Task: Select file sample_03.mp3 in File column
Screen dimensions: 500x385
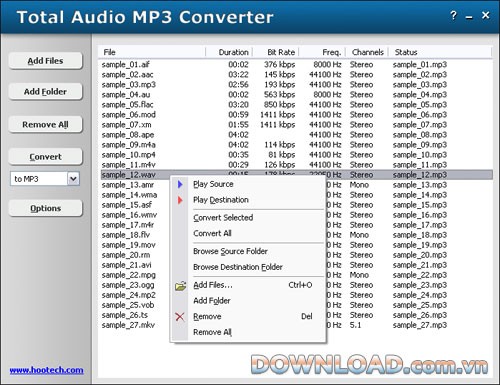Action: (129, 85)
